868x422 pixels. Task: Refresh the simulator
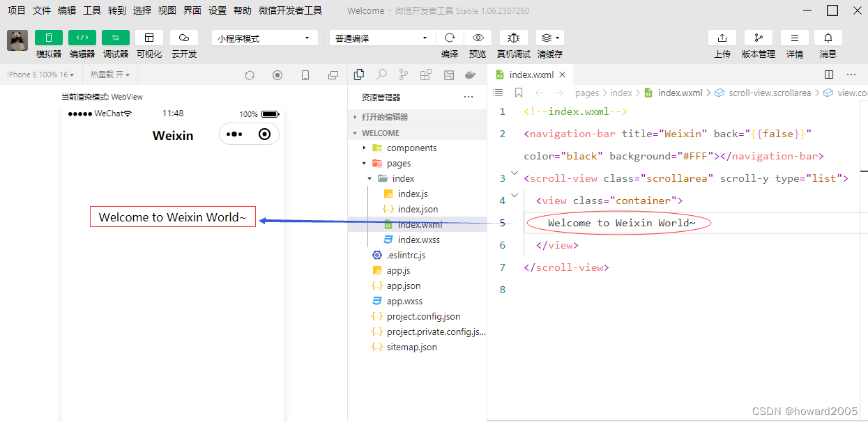click(250, 75)
